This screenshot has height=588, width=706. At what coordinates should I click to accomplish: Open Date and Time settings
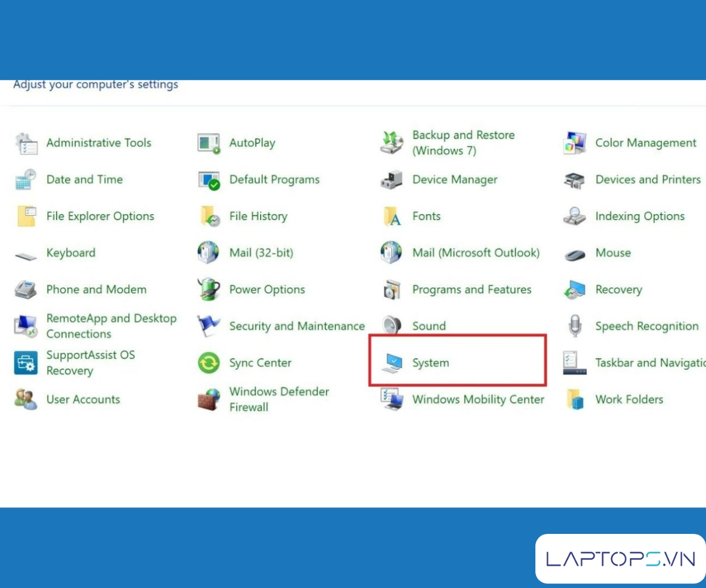[x=84, y=180]
